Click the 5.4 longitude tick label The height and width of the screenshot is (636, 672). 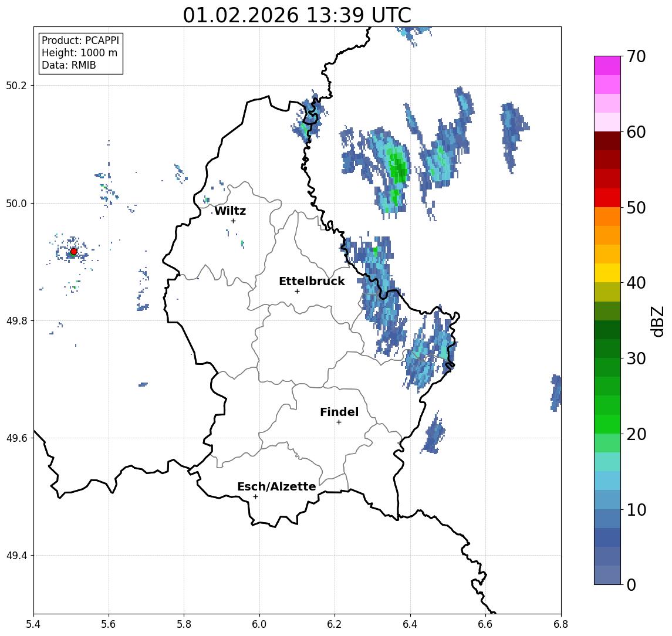tap(33, 624)
